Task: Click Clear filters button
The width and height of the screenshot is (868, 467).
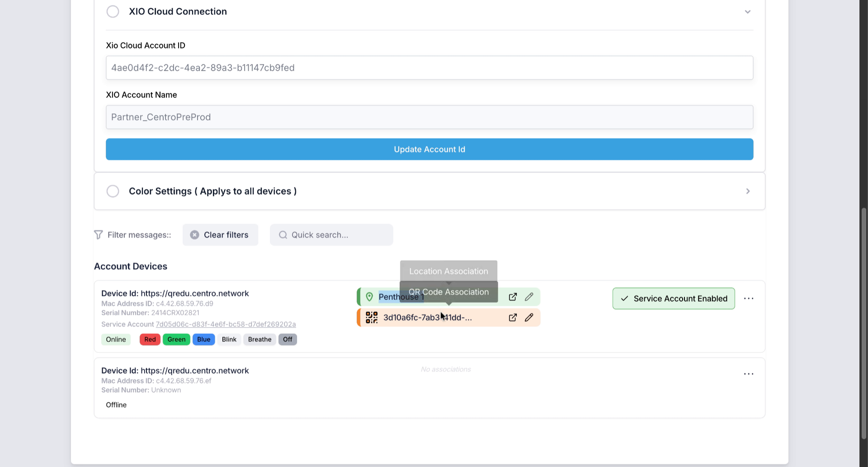Action: pos(220,235)
